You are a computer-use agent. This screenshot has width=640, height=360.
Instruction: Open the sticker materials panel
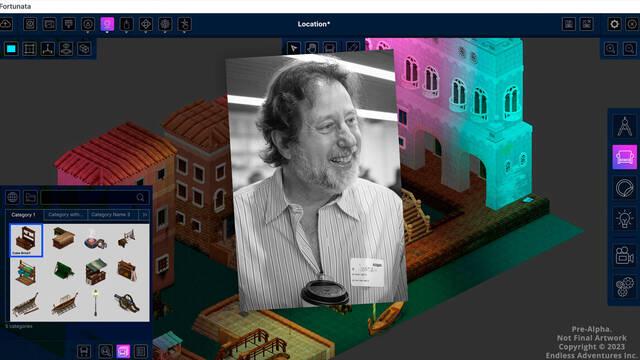point(624,189)
